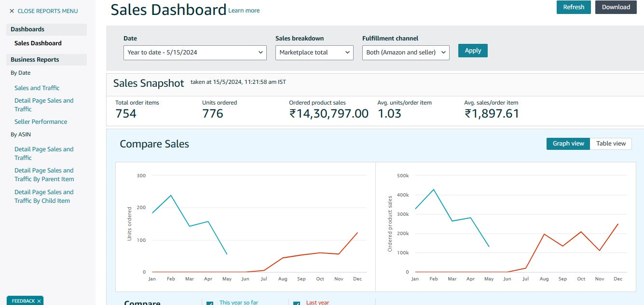Open the Sales and Traffic report

37,88
